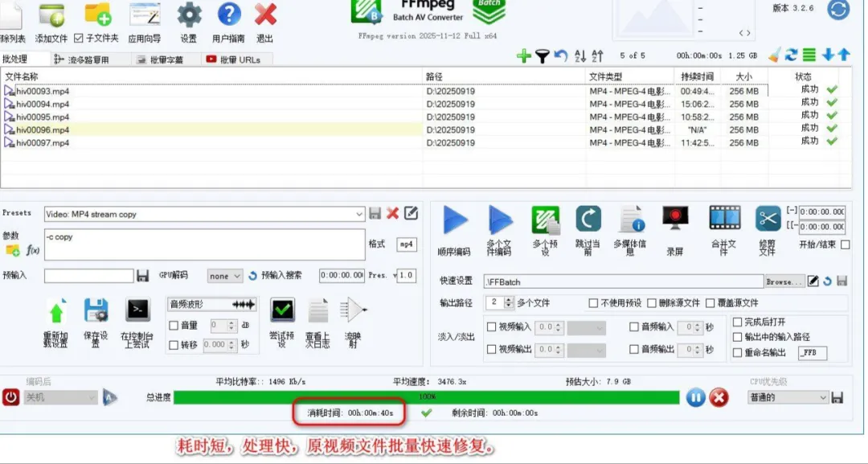The image size is (868, 464).
Task: Open the 视频输出 fade type dropdown
Action: (x=587, y=350)
